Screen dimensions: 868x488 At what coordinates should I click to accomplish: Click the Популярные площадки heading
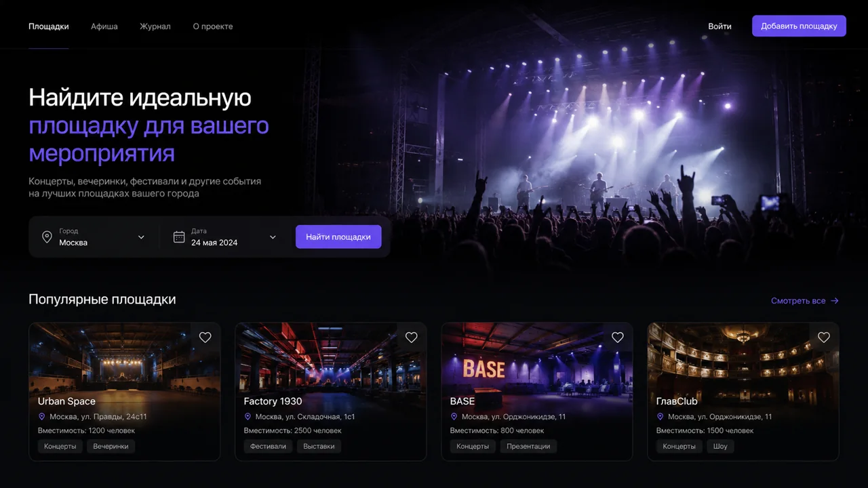pos(102,300)
